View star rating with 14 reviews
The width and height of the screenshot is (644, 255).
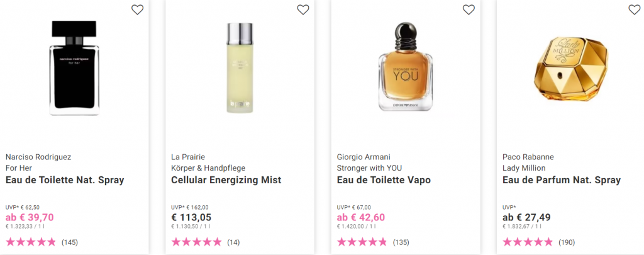click(x=196, y=242)
